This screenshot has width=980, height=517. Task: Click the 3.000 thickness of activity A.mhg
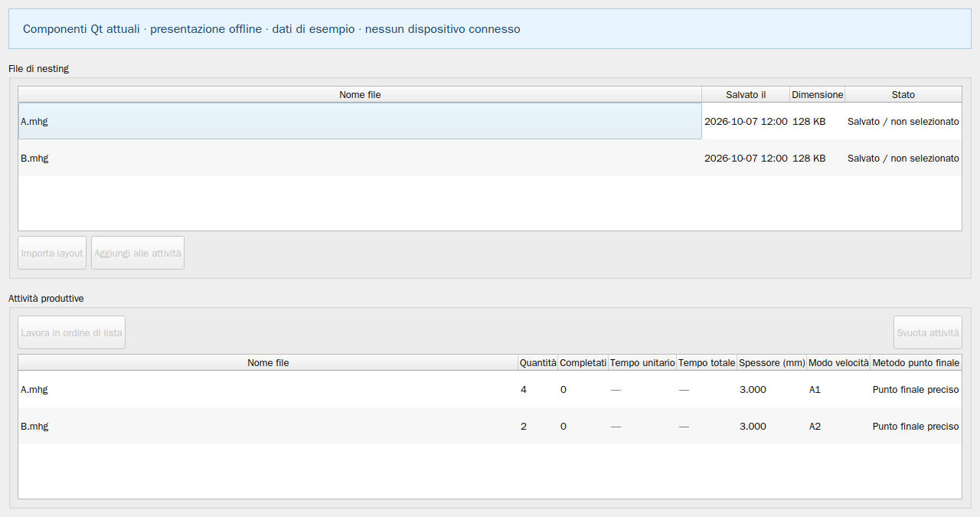(772, 389)
